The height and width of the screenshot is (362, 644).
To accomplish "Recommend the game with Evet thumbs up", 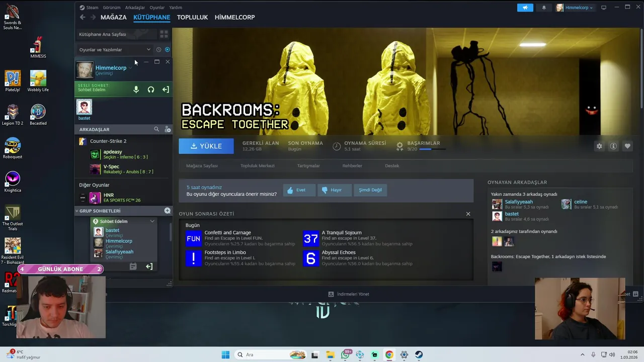I will tap(299, 190).
